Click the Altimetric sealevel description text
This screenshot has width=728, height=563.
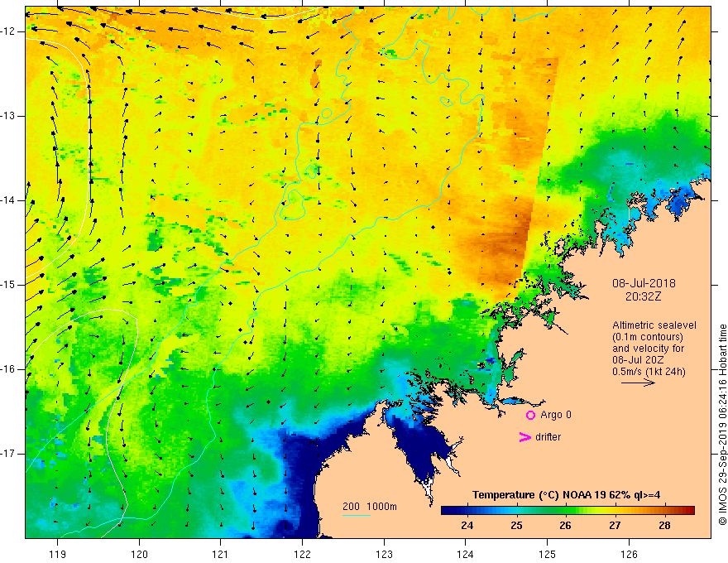tap(654, 349)
